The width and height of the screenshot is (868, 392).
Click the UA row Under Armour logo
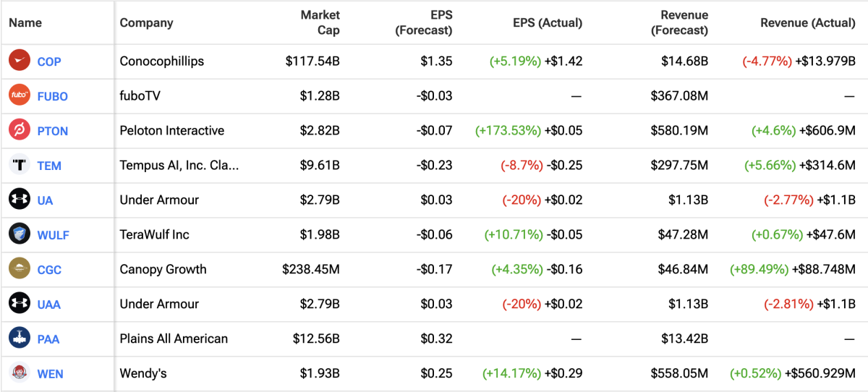coord(19,200)
